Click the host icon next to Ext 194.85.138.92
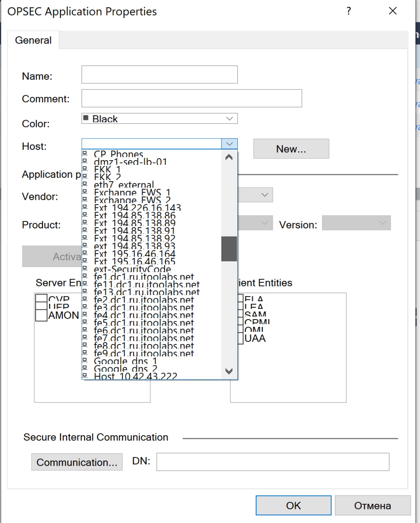Image resolution: width=420 pixels, height=523 pixels. 85,237
